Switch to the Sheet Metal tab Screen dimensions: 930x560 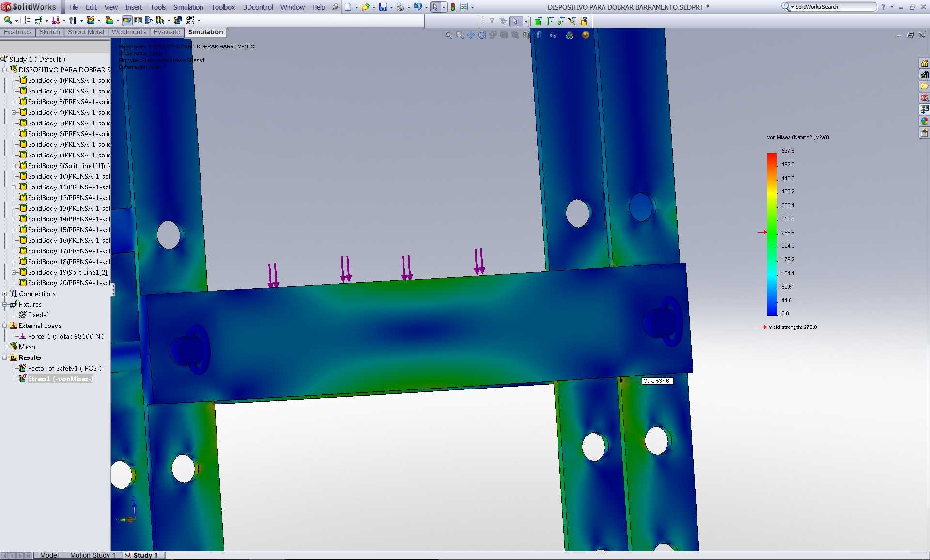click(x=86, y=32)
